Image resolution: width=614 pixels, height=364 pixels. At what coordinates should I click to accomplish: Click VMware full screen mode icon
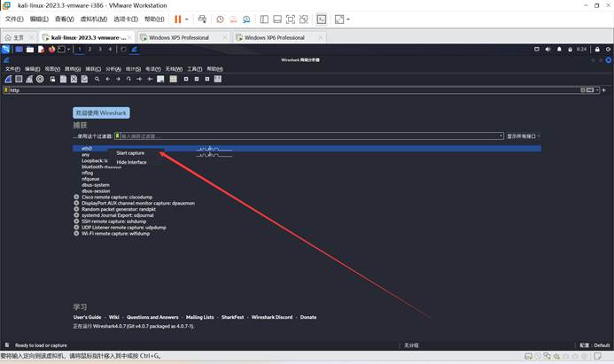[290, 19]
